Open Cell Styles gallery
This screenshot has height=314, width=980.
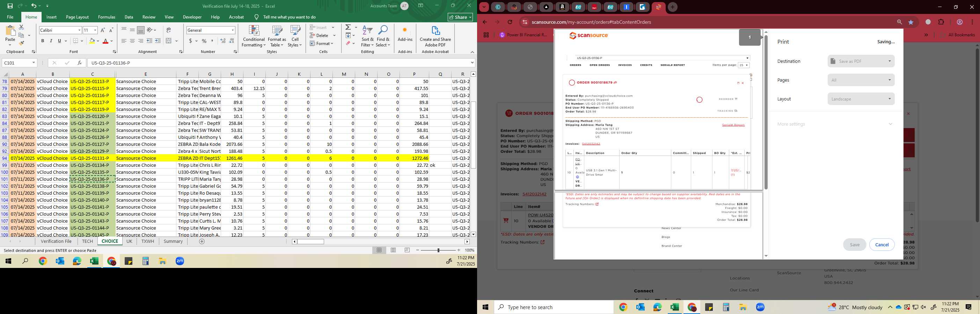(295, 36)
